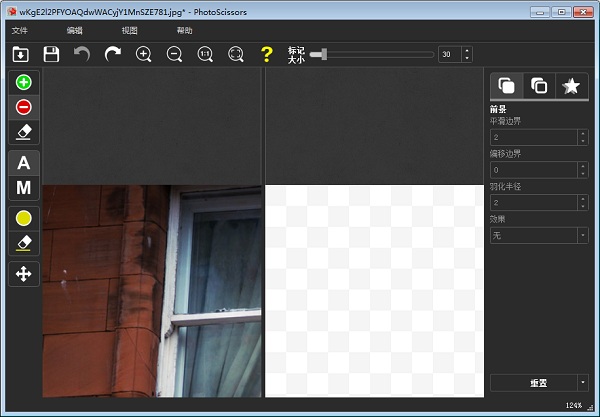Open the 视图 menu
This screenshot has width=600, height=417.
pyautogui.click(x=130, y=31)
